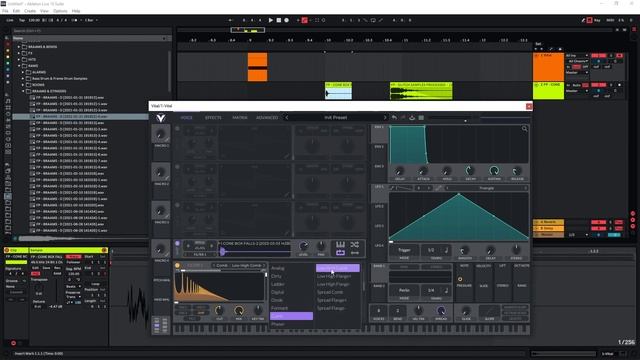
Task: Turn the Macro 1 knob
Action: pos(161,134)
